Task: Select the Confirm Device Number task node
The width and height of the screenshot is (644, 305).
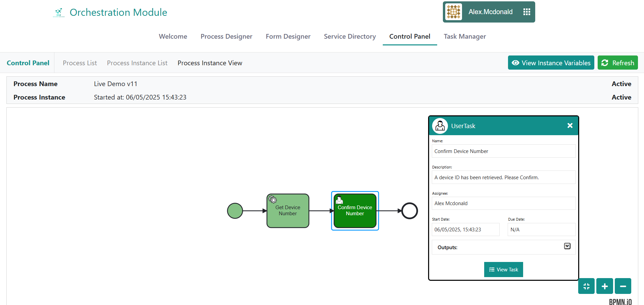Action: click(x=355, y=211)
